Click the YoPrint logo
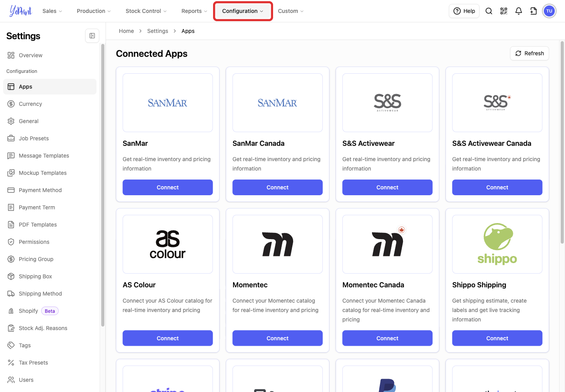The height and width of the screenshot is (392, 565). tap(21, 11)
